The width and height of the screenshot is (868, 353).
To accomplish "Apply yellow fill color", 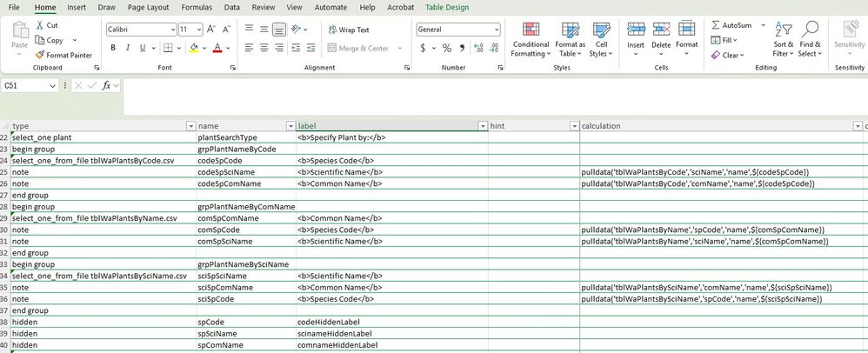I will [x=194, y=48].
